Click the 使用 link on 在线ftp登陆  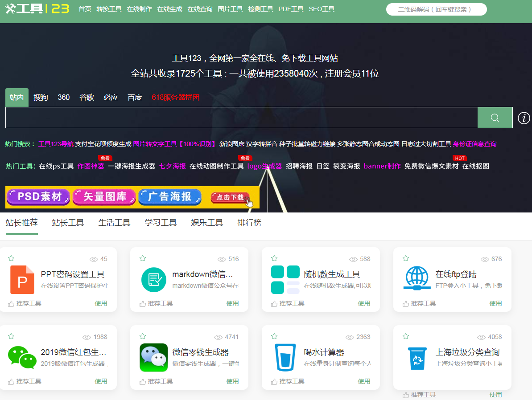(495, 303)
